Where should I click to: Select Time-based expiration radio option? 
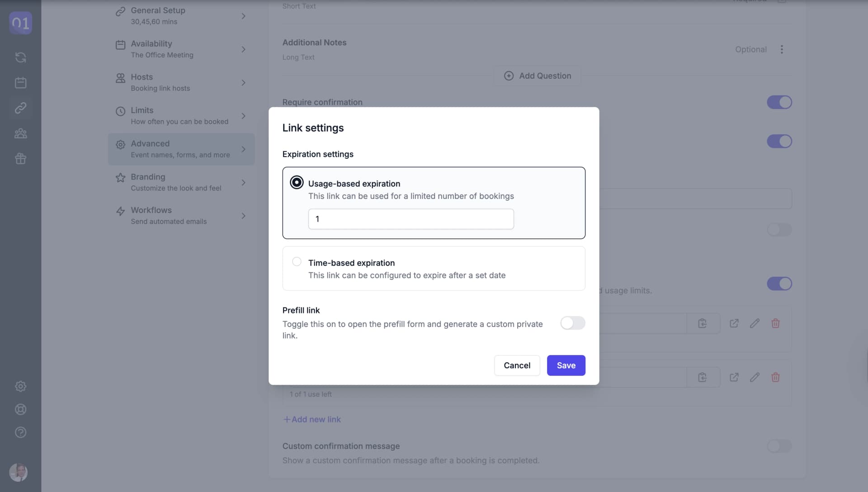pos(297,262)
